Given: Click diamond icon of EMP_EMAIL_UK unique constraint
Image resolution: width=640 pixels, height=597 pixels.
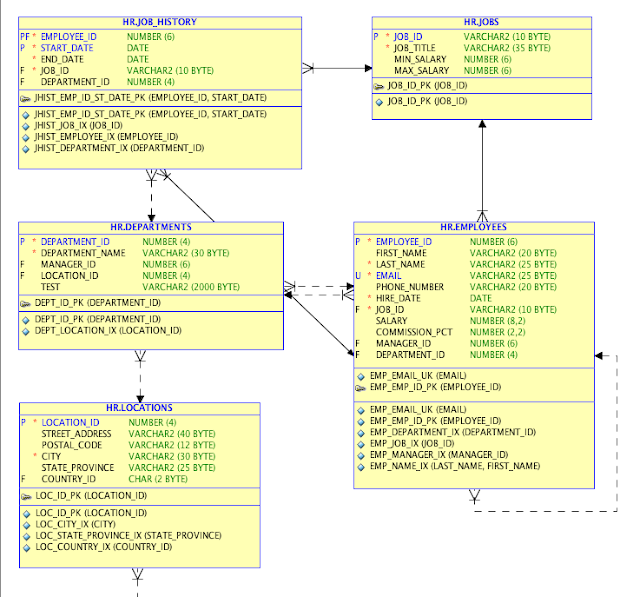Looking at the screenshot, I should 361,376.
